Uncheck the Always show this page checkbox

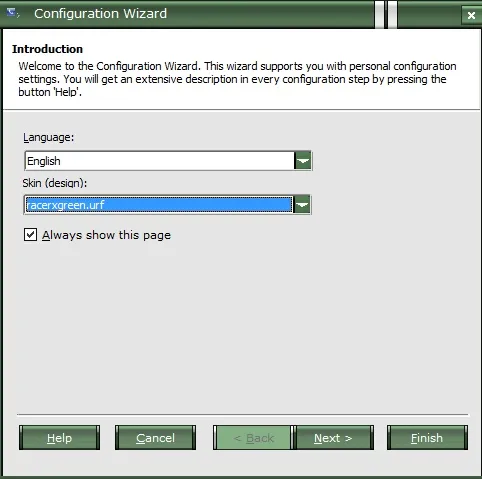click(x=30, y=235)
